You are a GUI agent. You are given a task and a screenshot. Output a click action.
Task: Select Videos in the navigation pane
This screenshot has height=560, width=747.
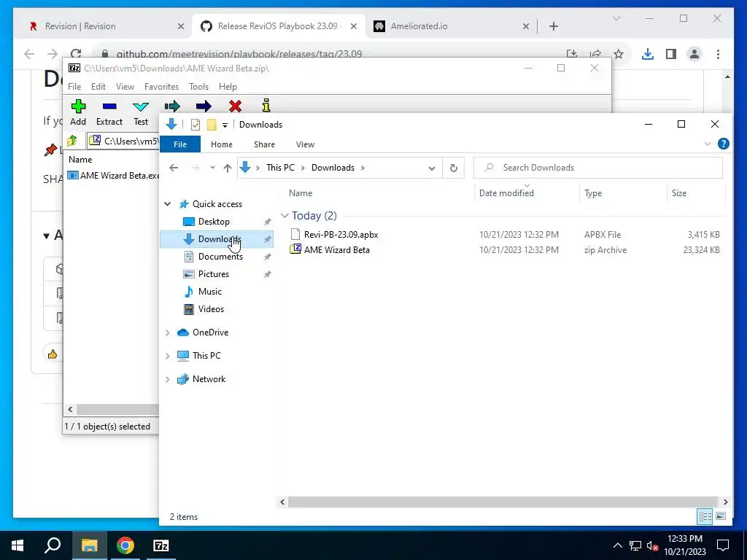[x=211, y=309]
